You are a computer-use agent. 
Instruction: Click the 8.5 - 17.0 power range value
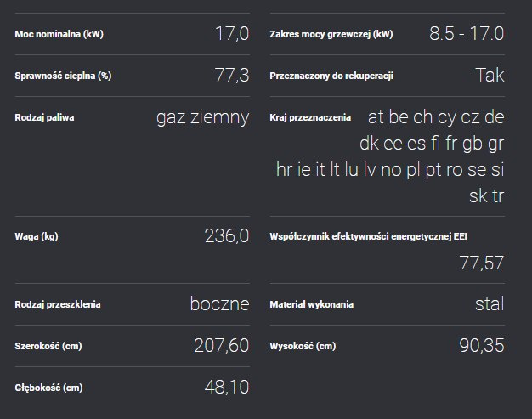(x=467, y=34)
